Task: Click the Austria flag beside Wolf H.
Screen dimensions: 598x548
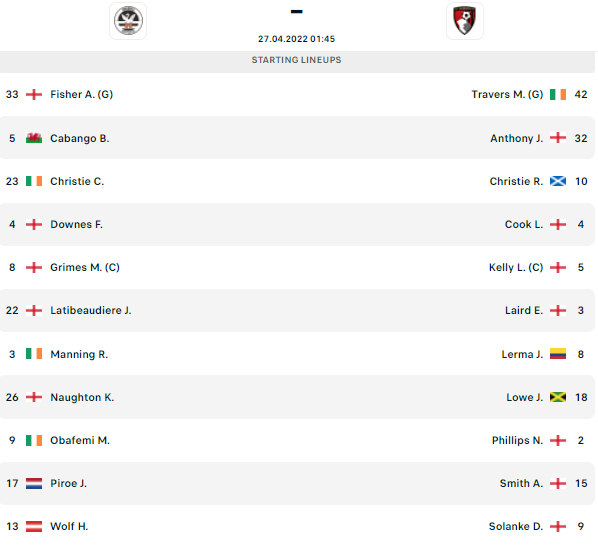Action: click(34, 526)
